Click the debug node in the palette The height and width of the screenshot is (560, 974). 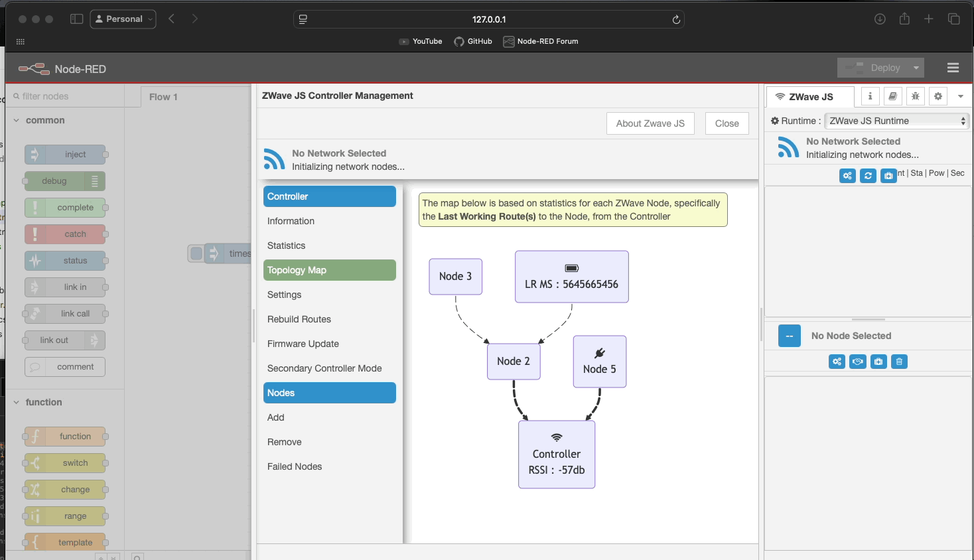(65, 181)
